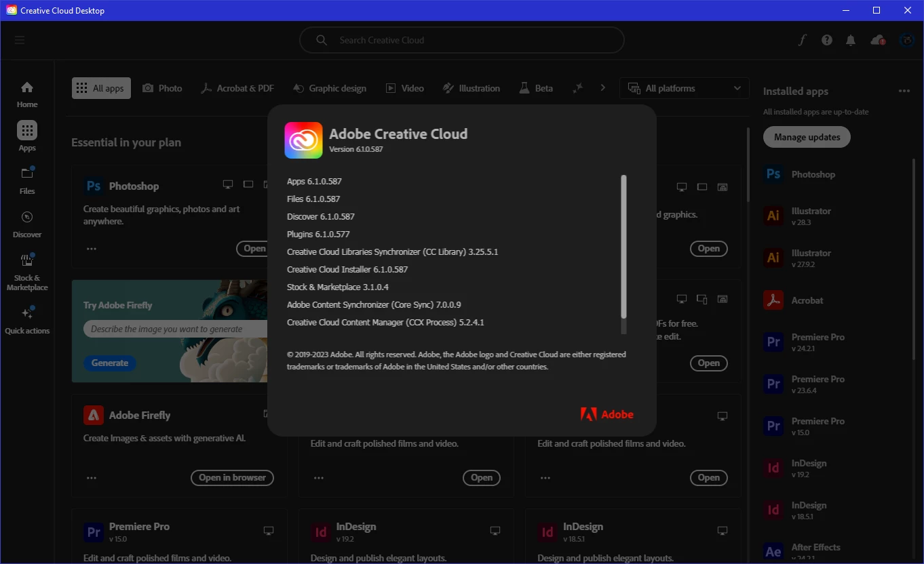Switch to the Photo category
Image resolution: width=924 pixels, height=564 pixels.
tap(162, 88)
